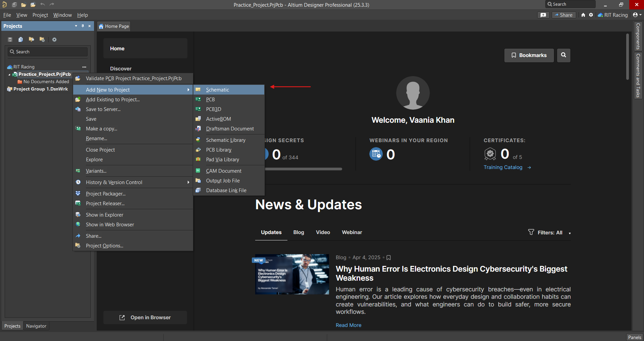Choose PCB3D in the submenu
The width and height of the screenshot is (644, 341).
[229, 109]
